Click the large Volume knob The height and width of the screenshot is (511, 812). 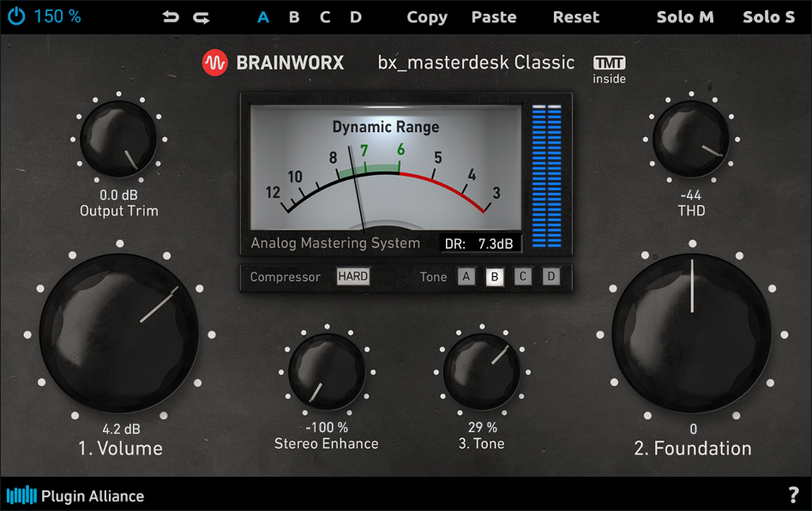click(119, 334)
